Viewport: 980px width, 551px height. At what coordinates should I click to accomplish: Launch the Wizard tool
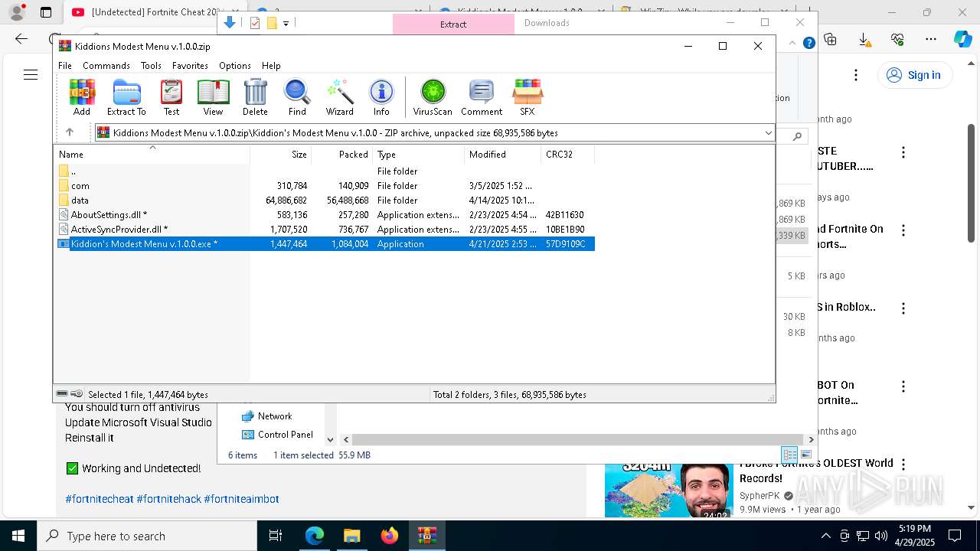point(339,97)
